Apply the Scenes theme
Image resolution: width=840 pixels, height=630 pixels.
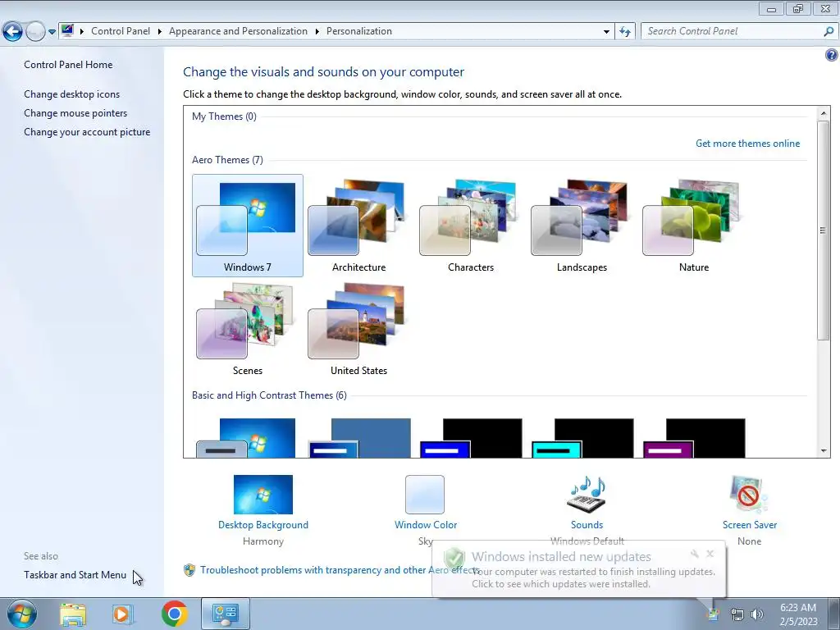coord(248,329)
